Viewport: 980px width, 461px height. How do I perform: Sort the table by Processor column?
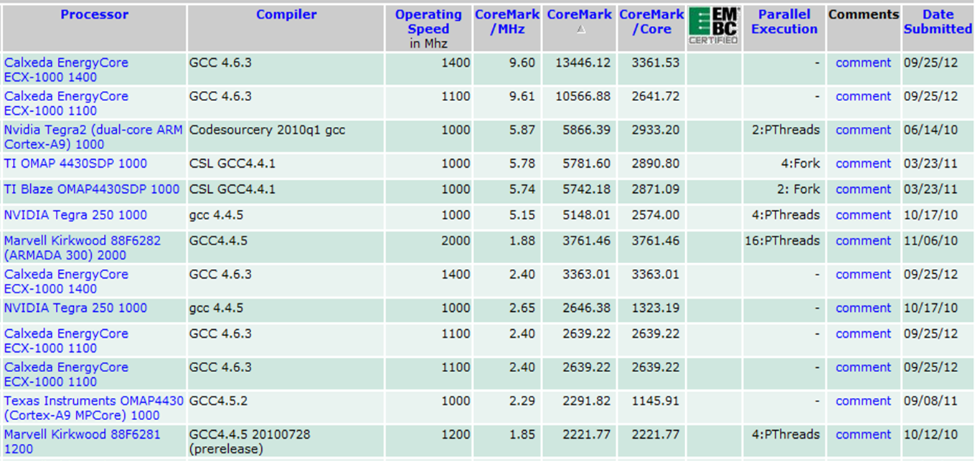tap(94, 14)
